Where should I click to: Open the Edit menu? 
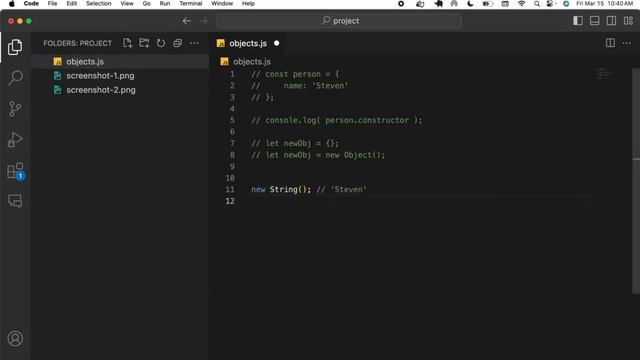pyautogui.click(x=71, y=4)
